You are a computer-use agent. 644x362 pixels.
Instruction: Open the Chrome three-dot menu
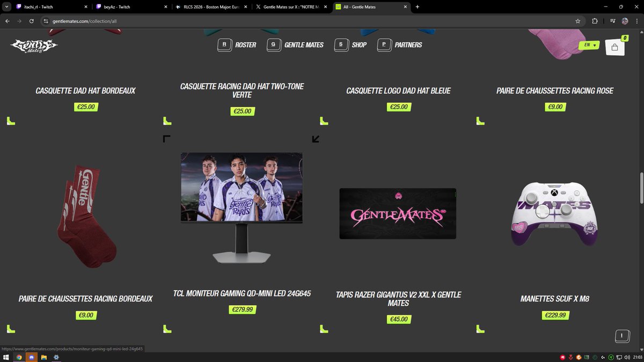(x=636, y=21)
